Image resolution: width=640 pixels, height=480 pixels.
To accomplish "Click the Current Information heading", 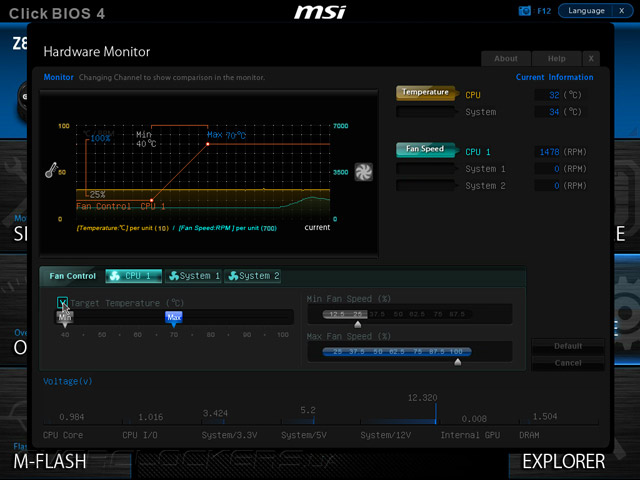I will pyautogui.click(x=554, y=77).
